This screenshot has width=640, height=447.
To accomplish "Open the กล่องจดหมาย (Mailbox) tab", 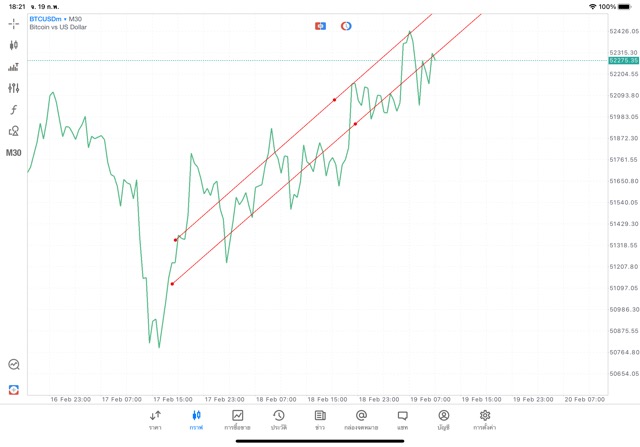I will [x=361, y=420].
